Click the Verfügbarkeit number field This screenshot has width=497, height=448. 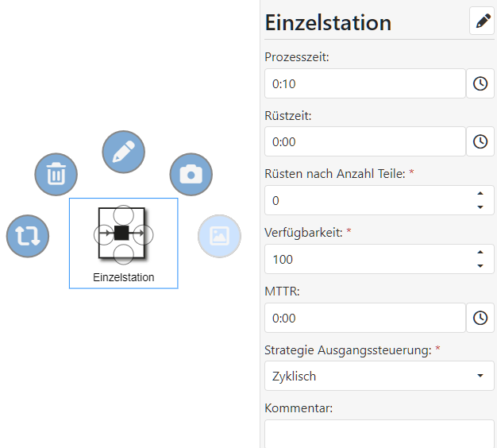(379, 259)
